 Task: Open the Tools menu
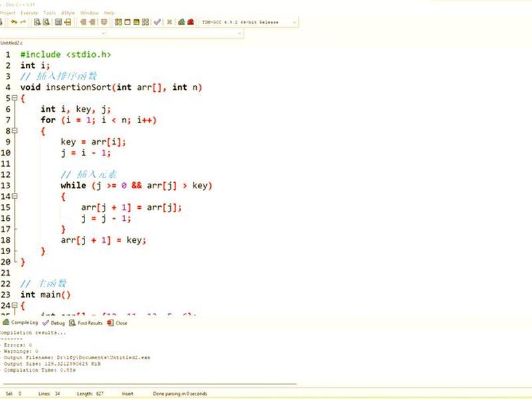[x=49, y=13]
